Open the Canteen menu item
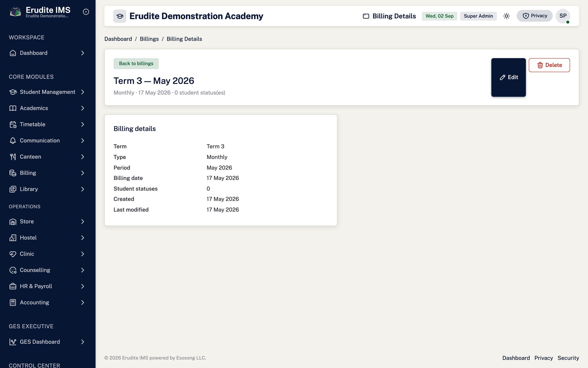 pos(47,157)
